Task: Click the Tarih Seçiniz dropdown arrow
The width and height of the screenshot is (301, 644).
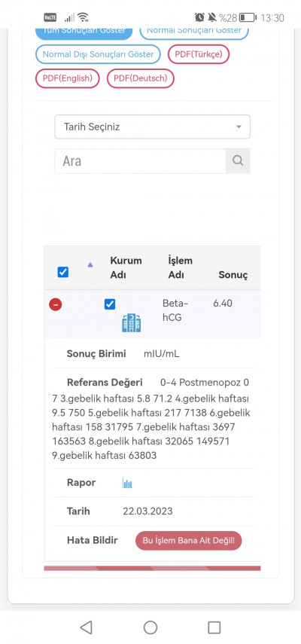Action: (239, 127)
